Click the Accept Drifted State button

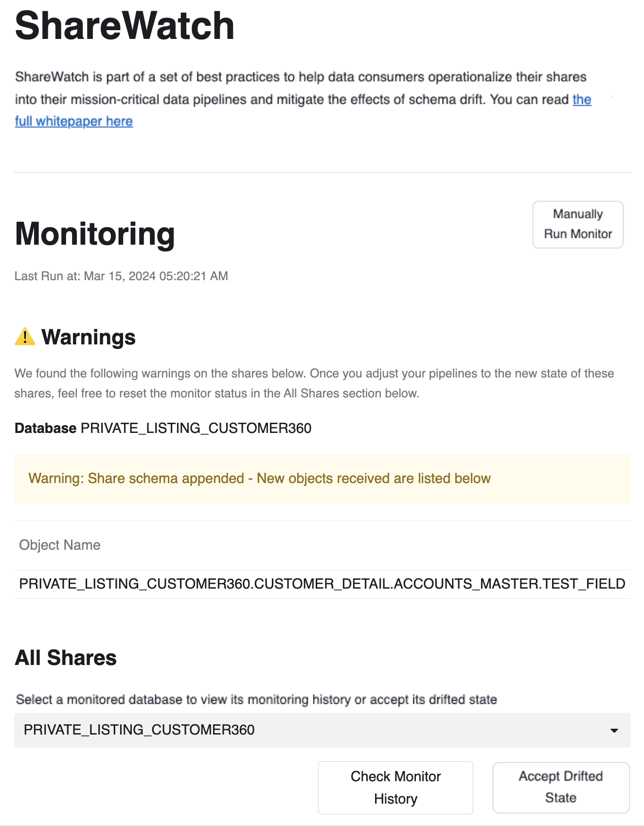[x=561, y=787]
